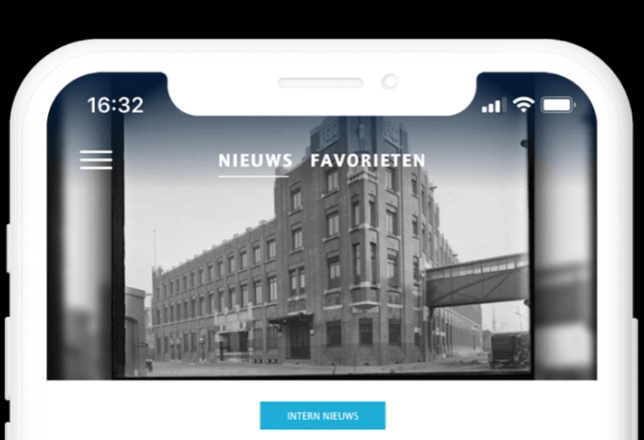644x440 pixels.
Task: Click the old truck in the photo
Action: [x=509, y=350]
